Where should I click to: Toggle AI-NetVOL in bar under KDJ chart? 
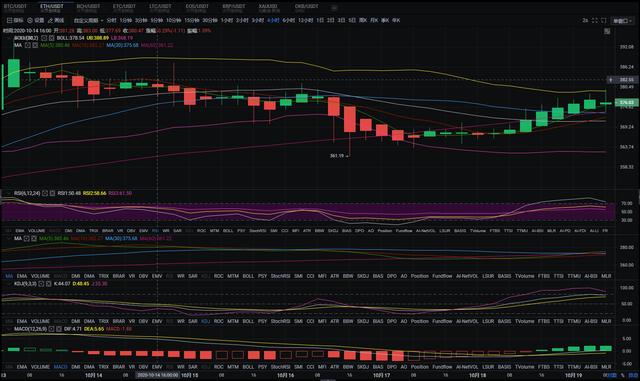pos(467,321)
